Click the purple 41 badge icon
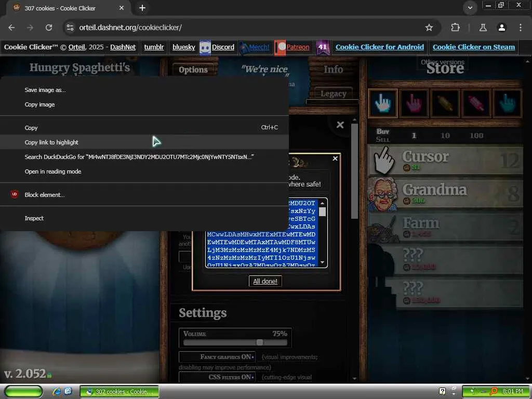 coord(323,47)
